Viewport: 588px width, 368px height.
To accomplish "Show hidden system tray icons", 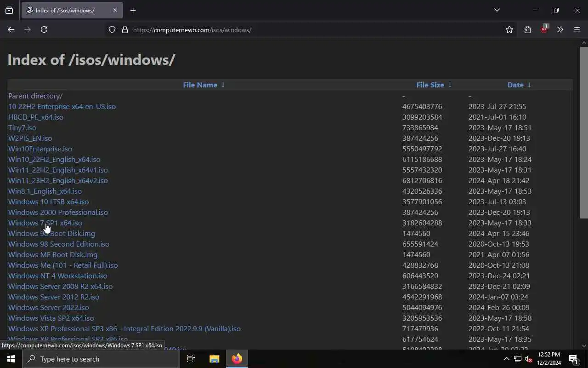I will 507,359.
